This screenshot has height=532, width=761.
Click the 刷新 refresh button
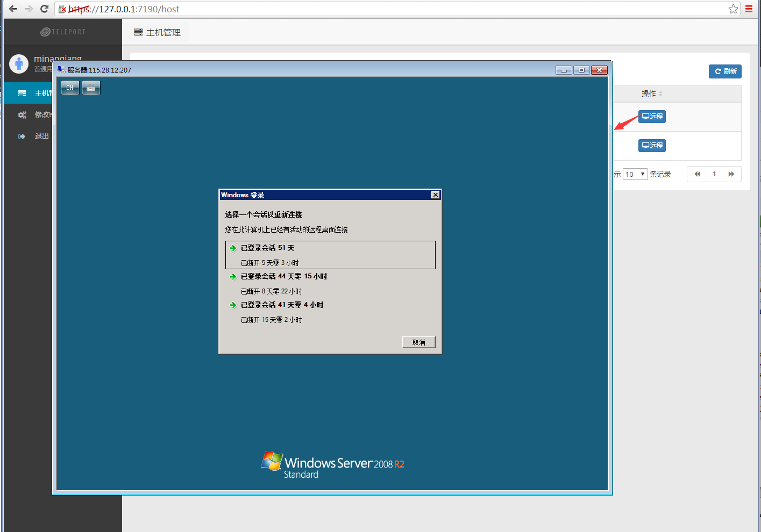point(725,71)
